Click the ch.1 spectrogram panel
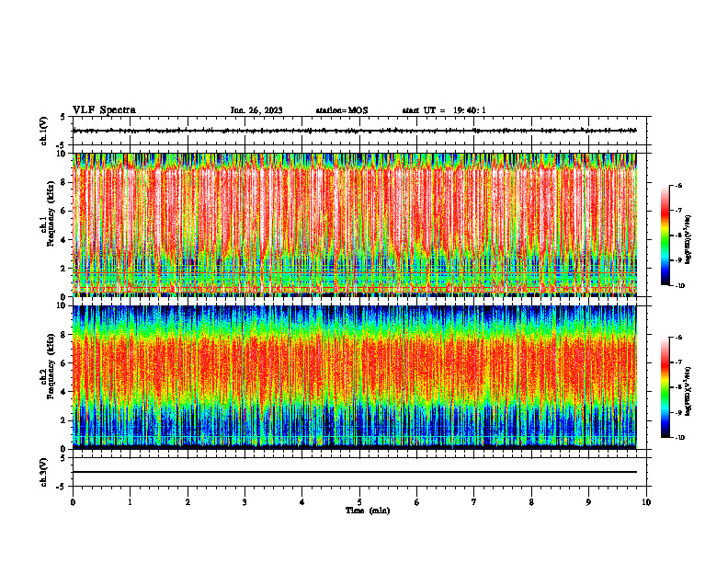The image size is (728, 563). (x=355, y=224)
